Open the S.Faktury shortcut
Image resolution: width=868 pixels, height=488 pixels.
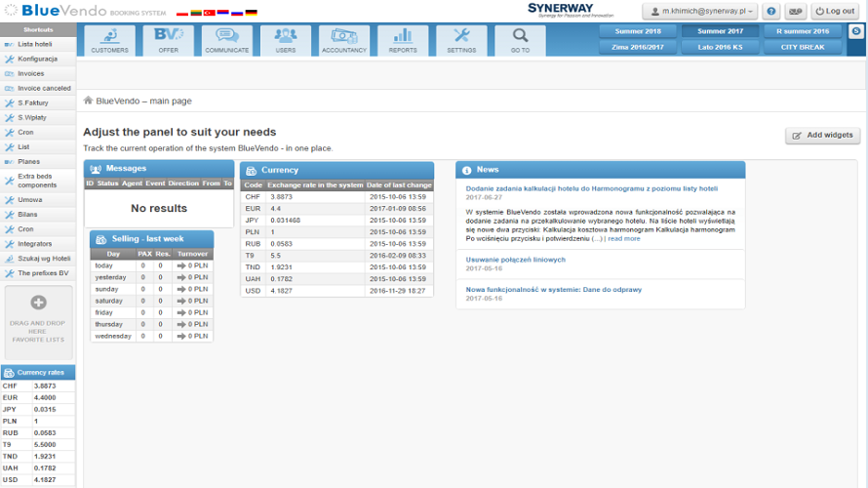point(38,103)
